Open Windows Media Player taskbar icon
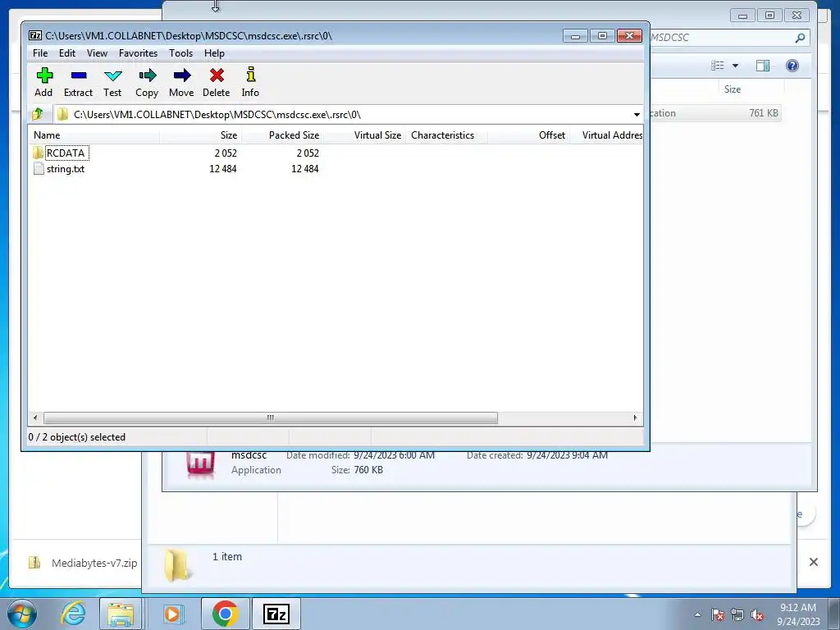840x630 pixels. (x=172, y=614)
